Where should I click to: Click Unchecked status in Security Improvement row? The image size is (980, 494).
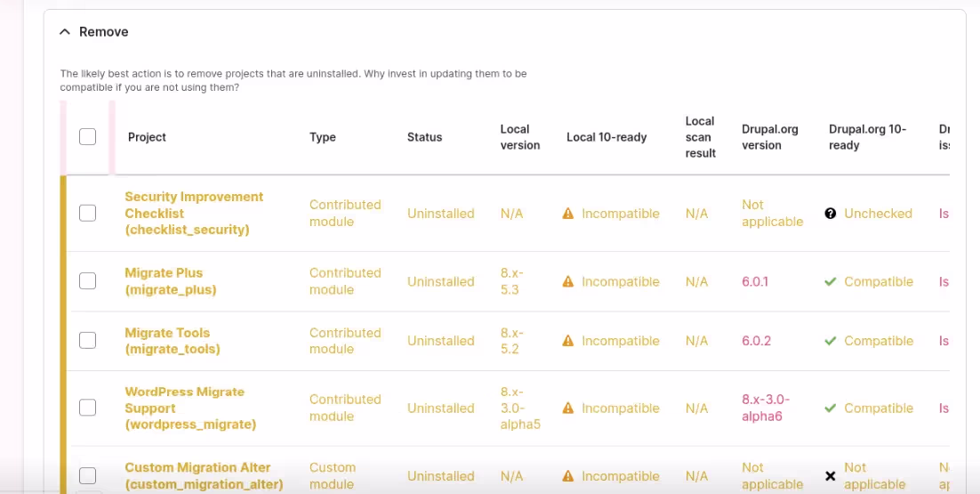[x=878, y=214]
